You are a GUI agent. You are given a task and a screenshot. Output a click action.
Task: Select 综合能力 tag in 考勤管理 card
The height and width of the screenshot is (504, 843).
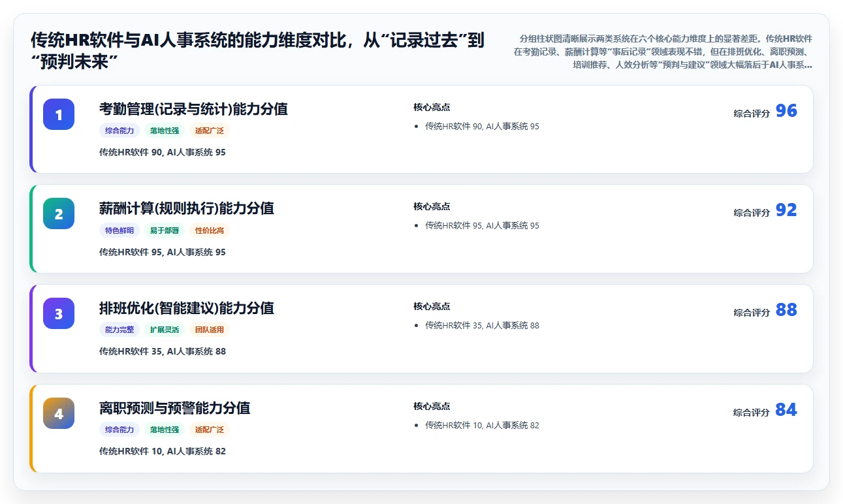click(119, 131)
